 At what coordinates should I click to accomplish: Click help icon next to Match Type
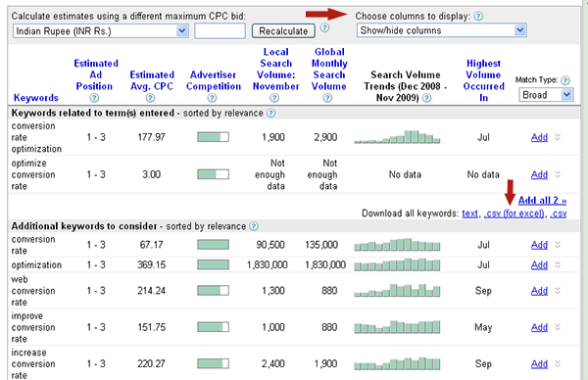coord(565,80)
